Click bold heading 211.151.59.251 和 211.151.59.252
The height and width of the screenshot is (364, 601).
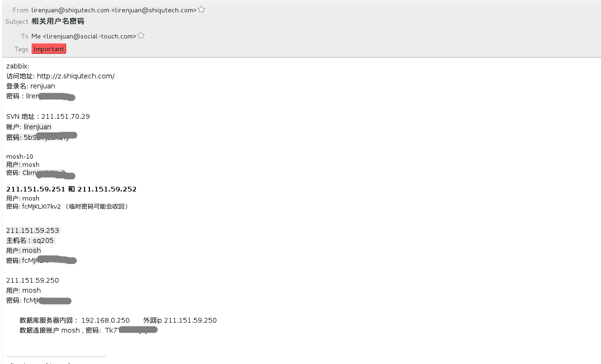click(x=71, y=189)
